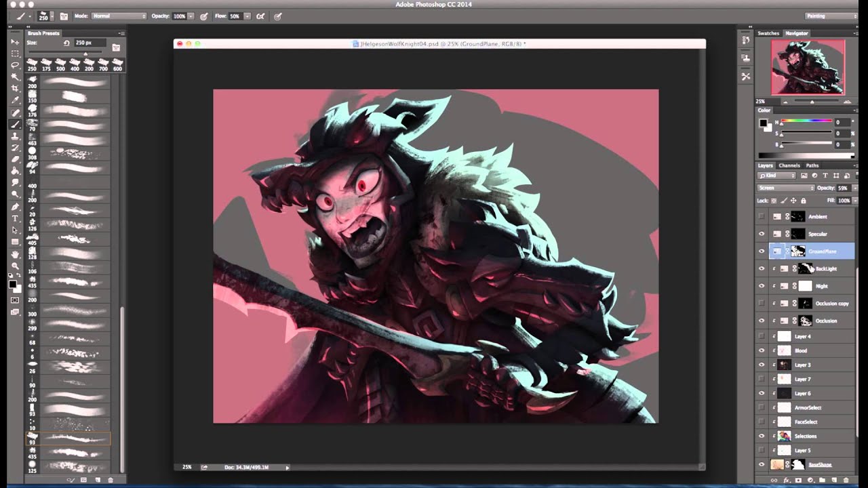Hide the BackLight layer
Viewport: 868px width, 488px height.
click(762, 268)
